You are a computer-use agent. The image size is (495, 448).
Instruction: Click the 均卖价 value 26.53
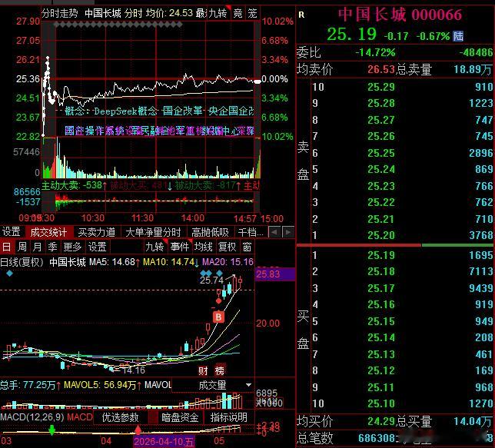click(381, 69)
